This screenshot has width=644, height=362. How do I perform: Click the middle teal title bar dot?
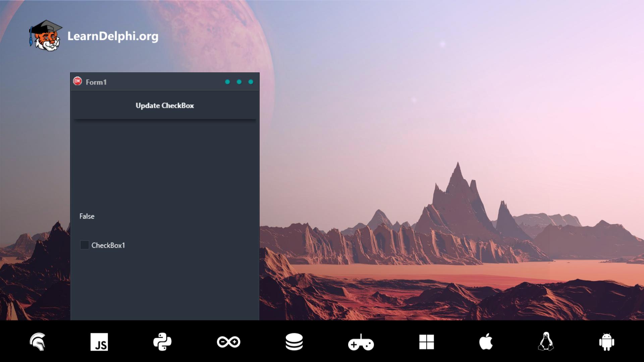[239, 82]
